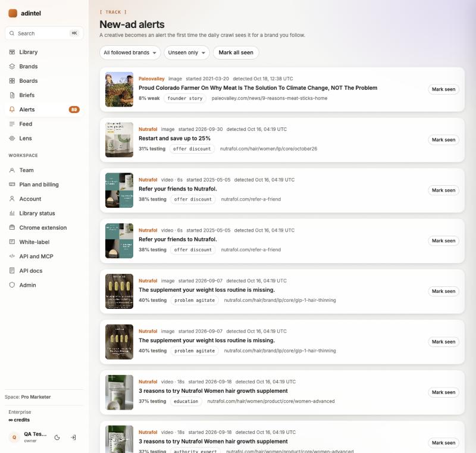Click the Chrome extension icon

[12, 227]
